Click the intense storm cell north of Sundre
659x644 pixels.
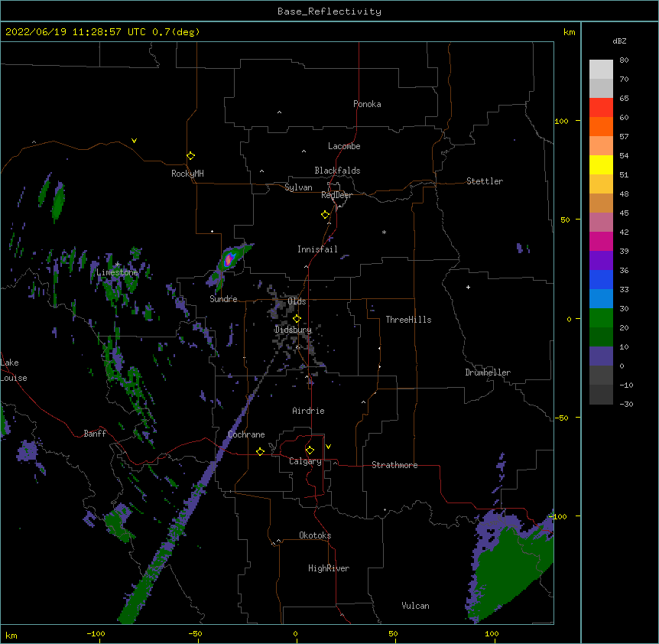[x=229, y=259]
